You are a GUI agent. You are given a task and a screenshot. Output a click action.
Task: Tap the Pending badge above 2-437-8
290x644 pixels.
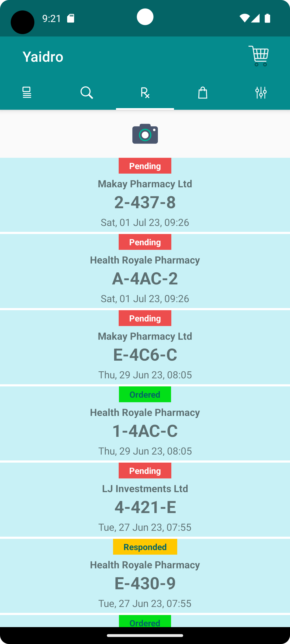[145, 166]
